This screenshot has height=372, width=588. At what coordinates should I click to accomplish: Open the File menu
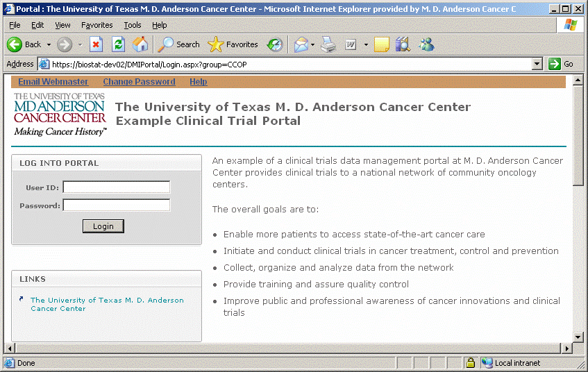tap(15, 25)
